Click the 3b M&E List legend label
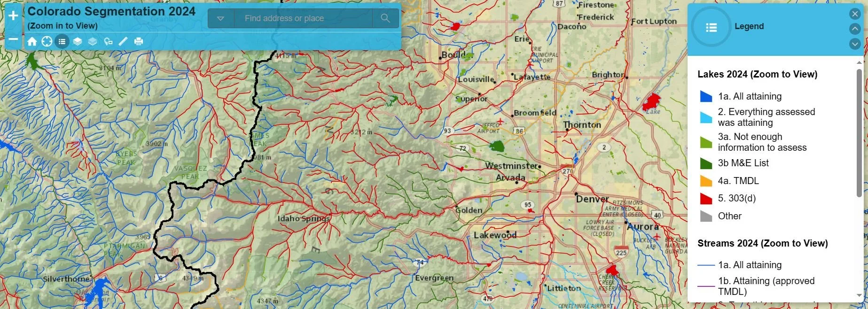This screenshot has width=868, height=309. [743, 163]
